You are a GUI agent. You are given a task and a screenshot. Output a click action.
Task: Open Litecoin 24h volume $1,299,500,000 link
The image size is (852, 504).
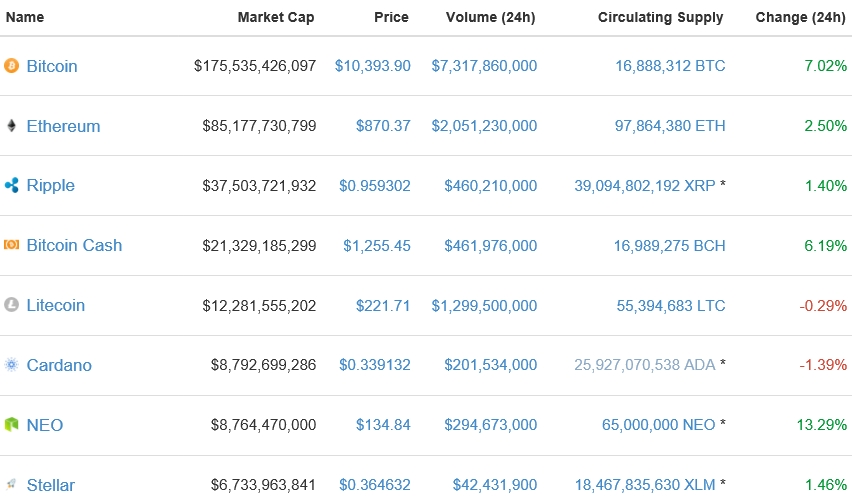pos(484,305)
